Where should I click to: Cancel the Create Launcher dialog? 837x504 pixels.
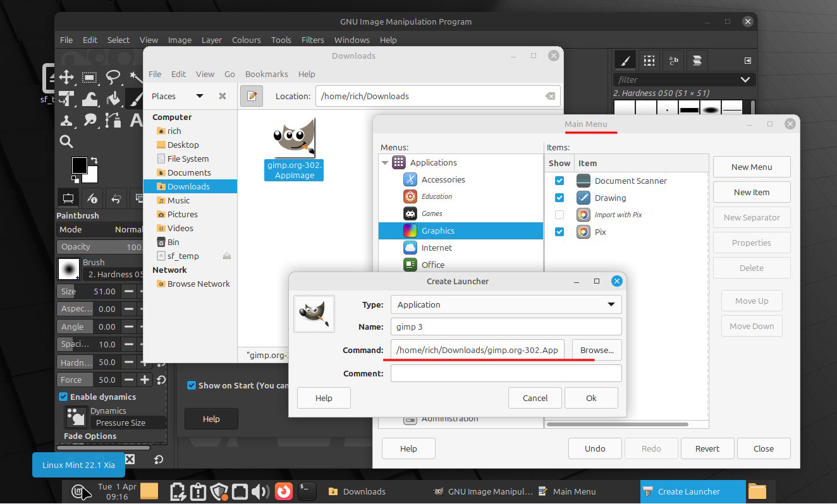coord(535,398)
